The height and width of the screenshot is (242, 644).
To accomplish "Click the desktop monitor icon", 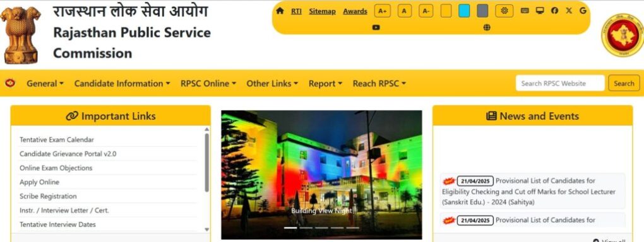I will [x=540, y=11].
